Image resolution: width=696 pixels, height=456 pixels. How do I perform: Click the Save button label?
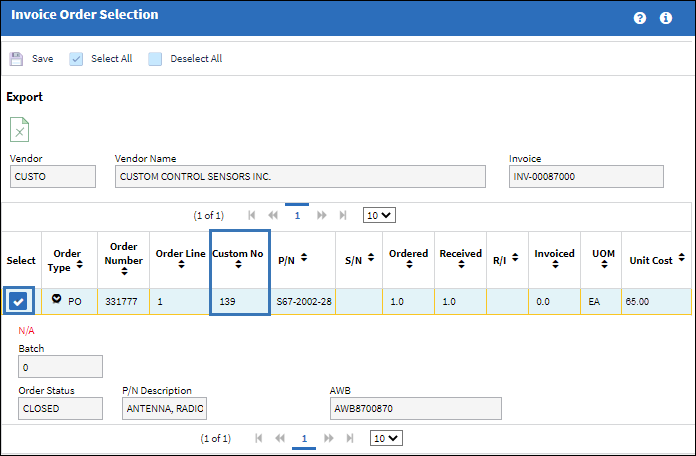click(42, 59)
